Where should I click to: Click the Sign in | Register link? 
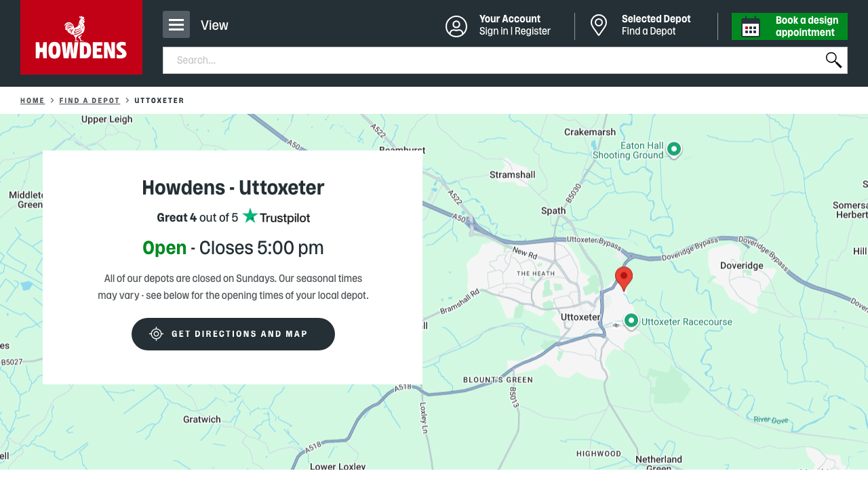tap(514, 30)
